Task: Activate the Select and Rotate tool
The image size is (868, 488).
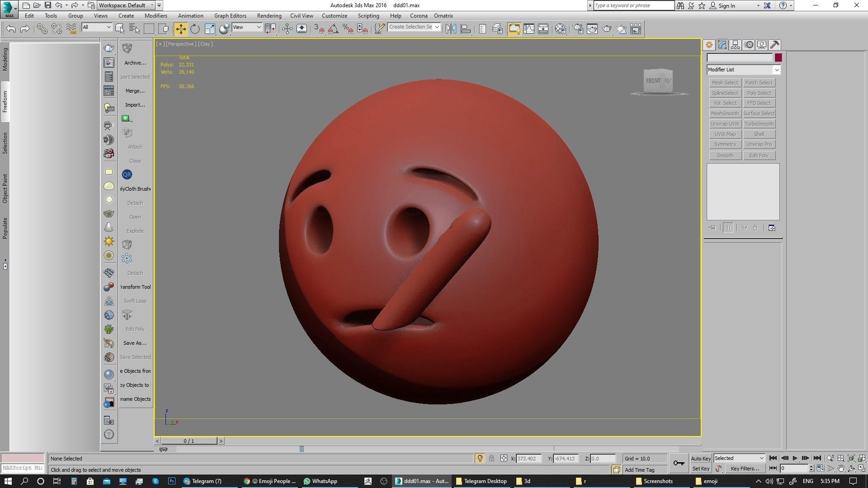Action: pos(195,29)
